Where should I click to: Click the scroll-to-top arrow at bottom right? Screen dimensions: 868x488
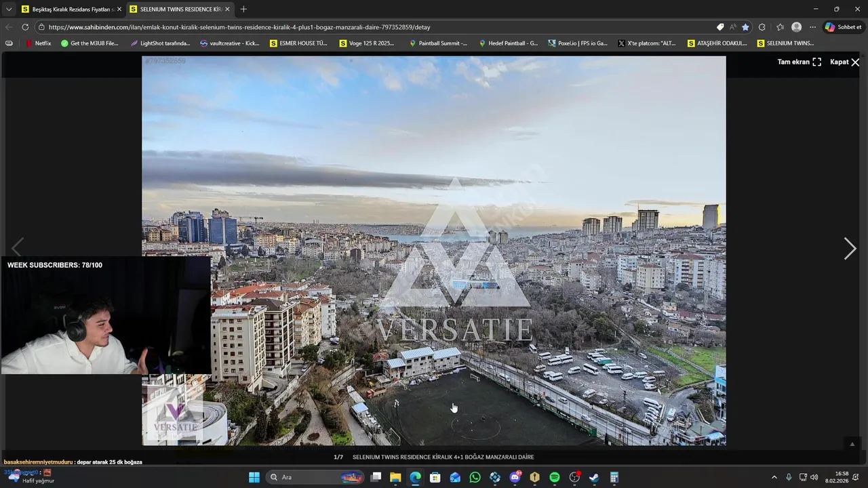pyautogui.click(x=852, y=444)
